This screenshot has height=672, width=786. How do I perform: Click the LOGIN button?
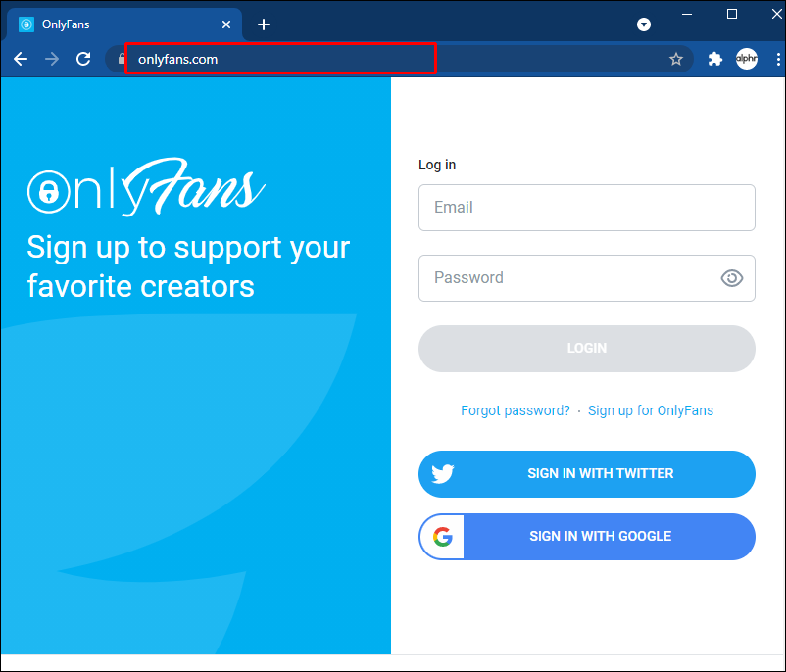(x=586, y=349)
